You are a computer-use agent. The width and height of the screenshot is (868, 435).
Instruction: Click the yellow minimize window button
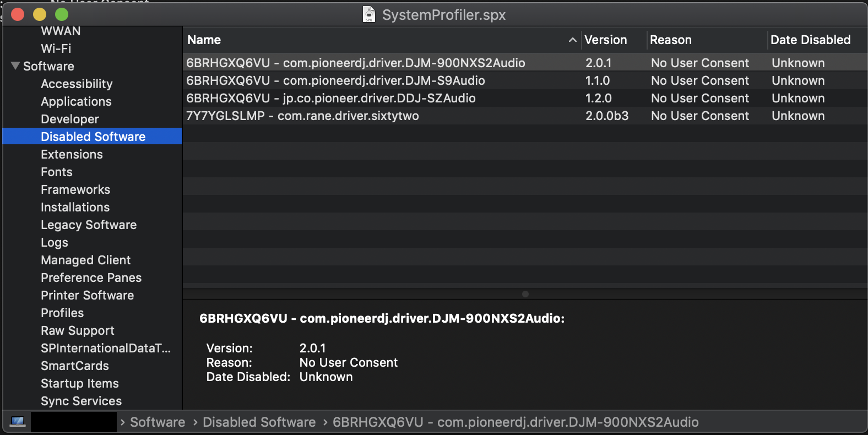coord(40,14)
